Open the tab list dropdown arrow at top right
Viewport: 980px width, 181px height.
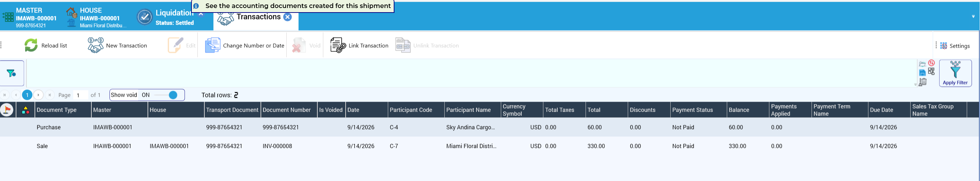pos(973,16)
